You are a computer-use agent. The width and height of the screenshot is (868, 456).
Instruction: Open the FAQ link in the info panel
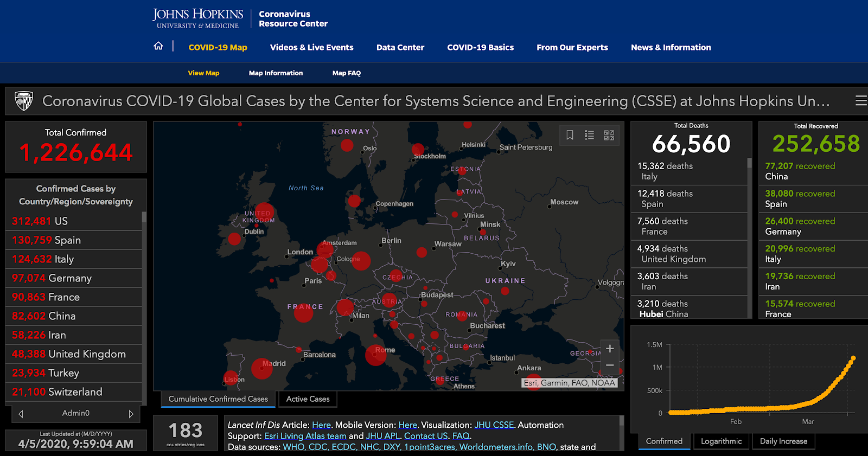click(461, 436)
